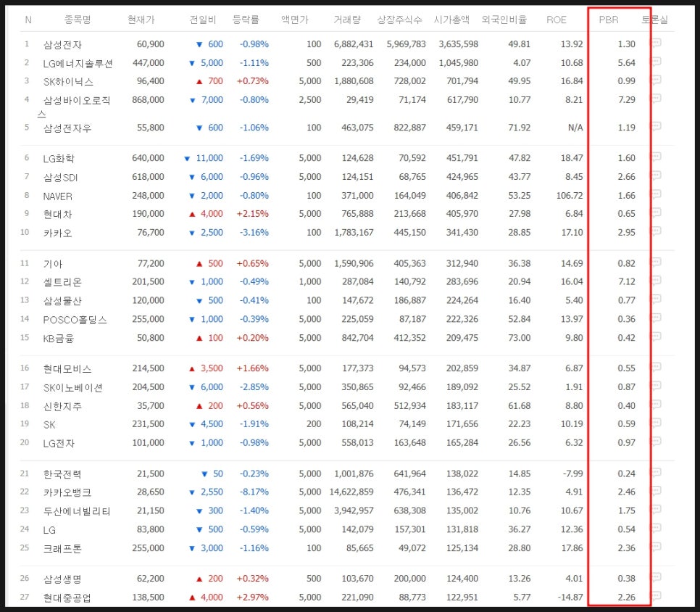Viewport: 700px width, 612px height.
Task: Open the 현대모비스 stock link
Action: tap(67, 369)
